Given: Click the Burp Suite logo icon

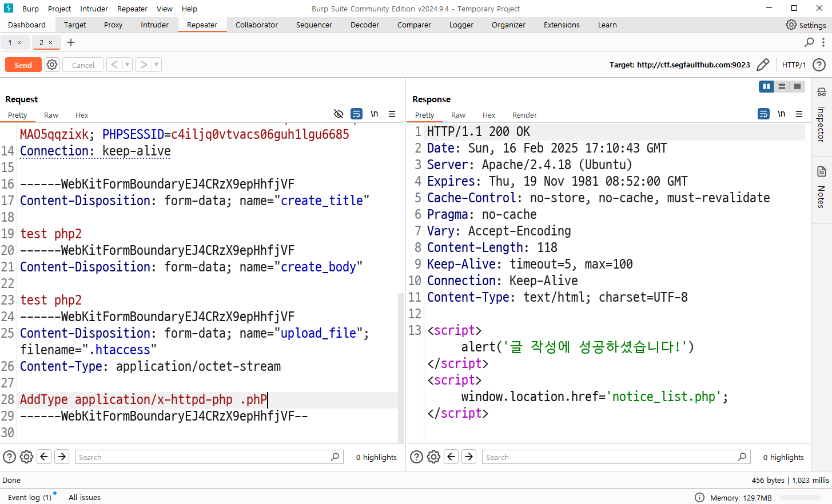Looking at the screenshot, I should click(x=9, y=8).
